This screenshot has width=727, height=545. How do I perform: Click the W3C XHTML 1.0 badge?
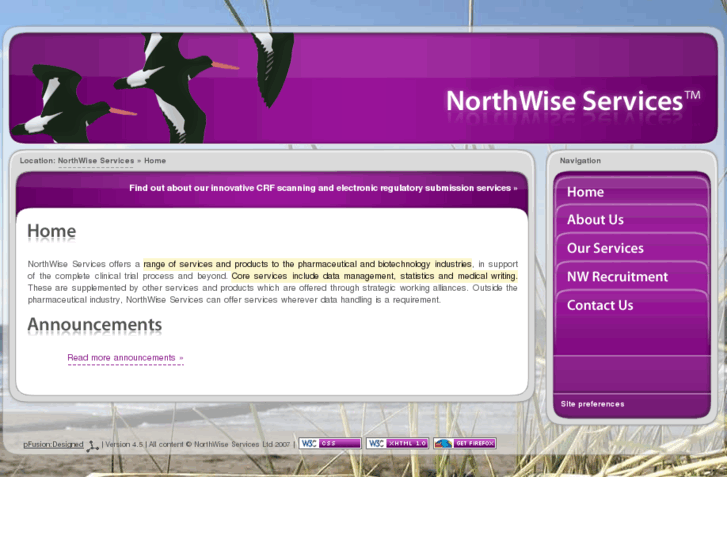point(397,443)
